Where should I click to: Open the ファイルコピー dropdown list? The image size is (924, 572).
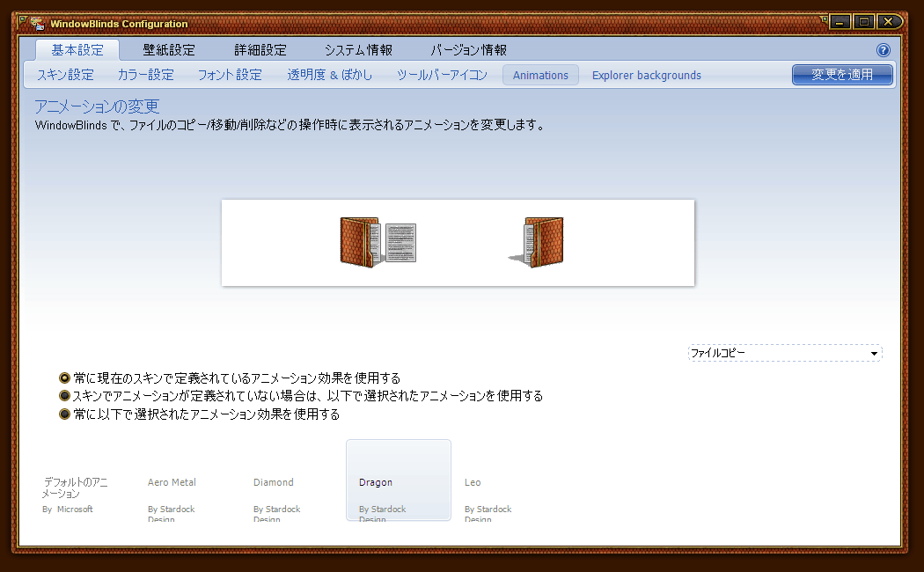pyautogui.click(x=784, y=353)
